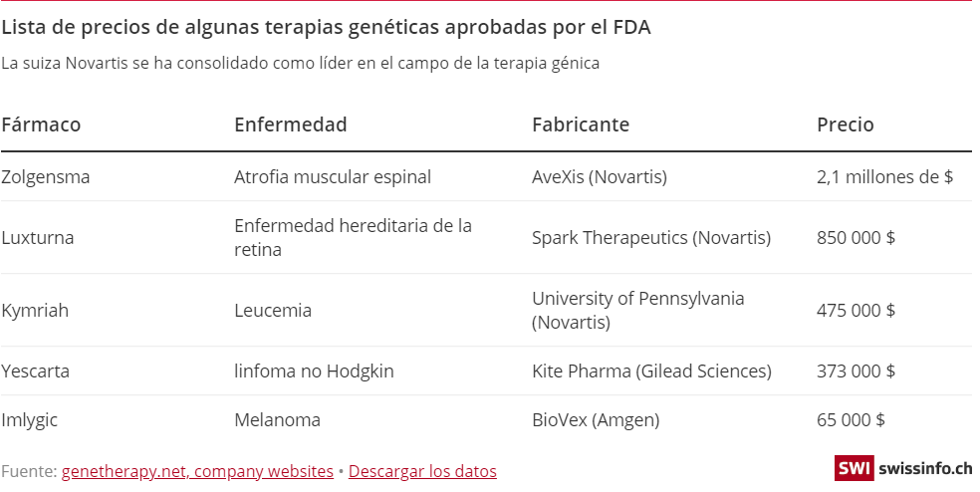Select the Yescarta drug cell
Image resolution: width=980 pixels, height=492 pixels.
36,371
